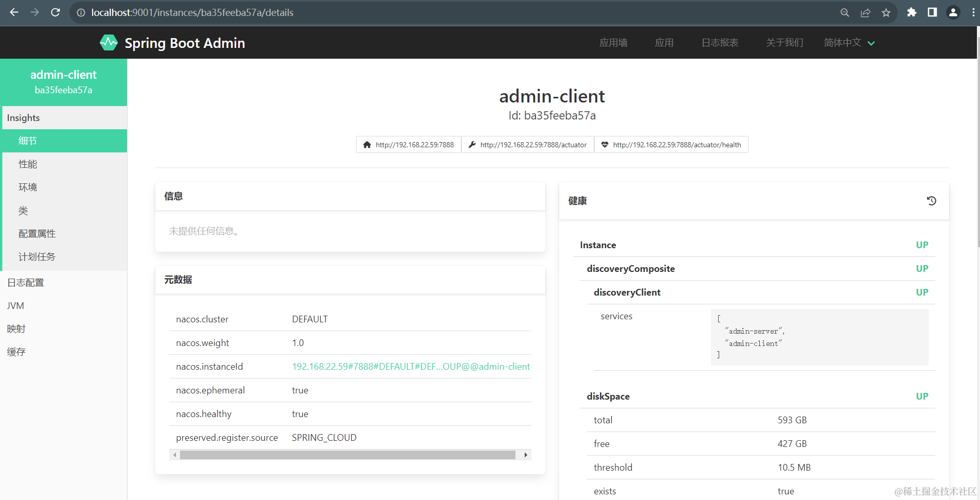This screenshot has width=980, height=500.
Task: Select 性能 in the sidebar
Action: click(64, 164)
